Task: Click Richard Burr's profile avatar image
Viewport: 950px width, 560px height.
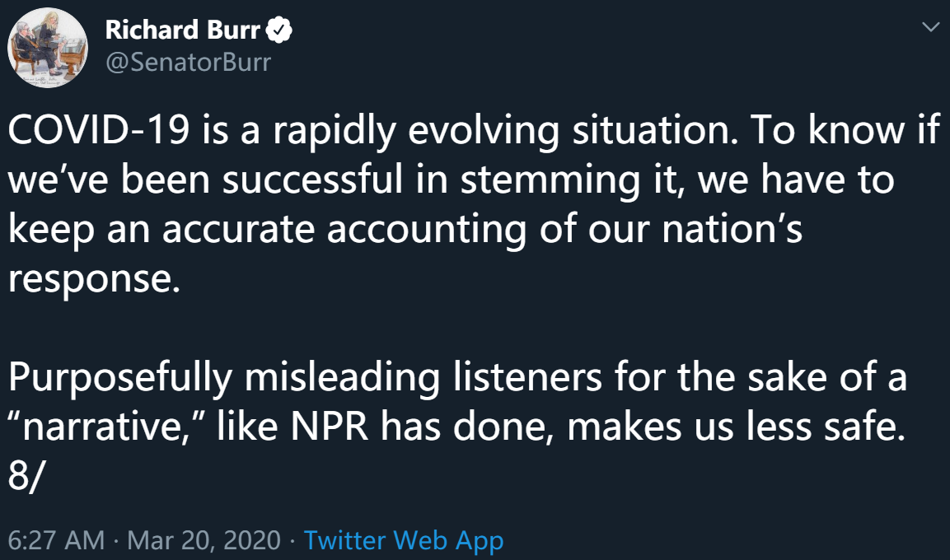Action: click(49, 47)
